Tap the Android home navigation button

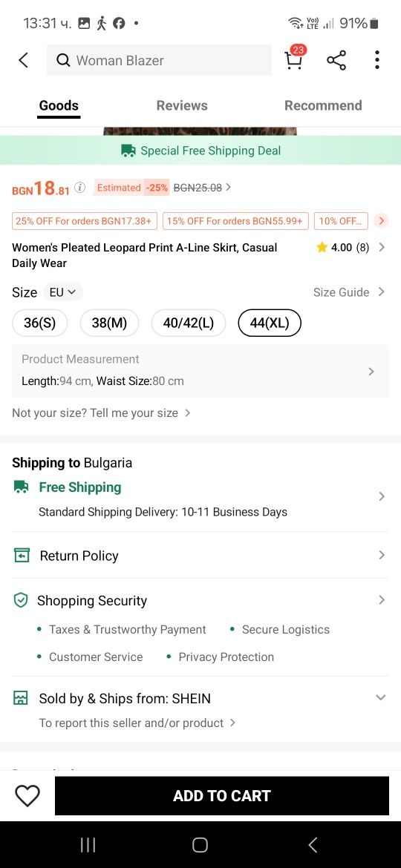click(x=200, y=845)
